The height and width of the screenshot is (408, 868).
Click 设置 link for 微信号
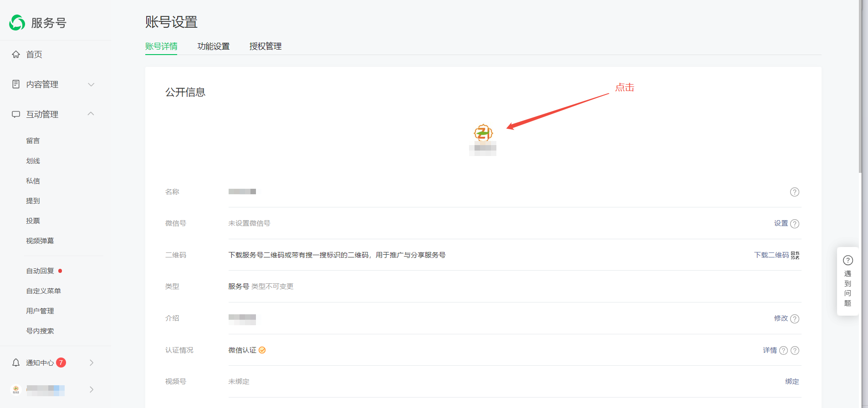(x=781, y=223)
